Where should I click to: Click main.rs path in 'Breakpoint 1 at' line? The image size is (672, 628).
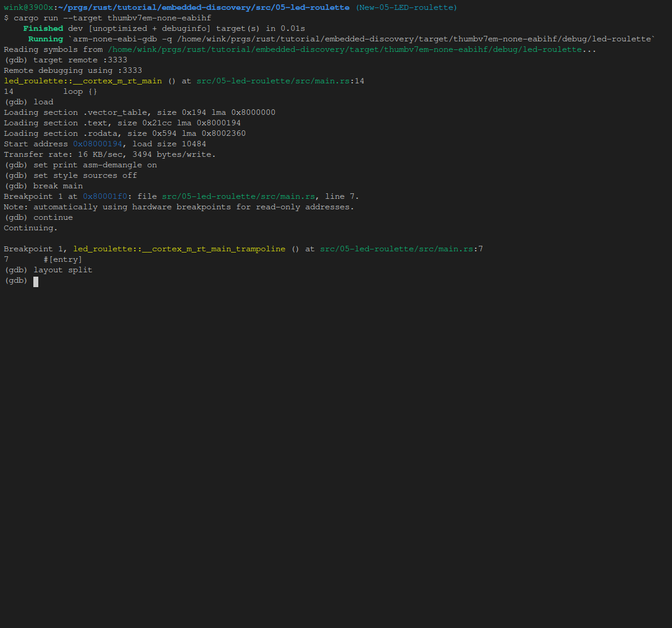238,196
